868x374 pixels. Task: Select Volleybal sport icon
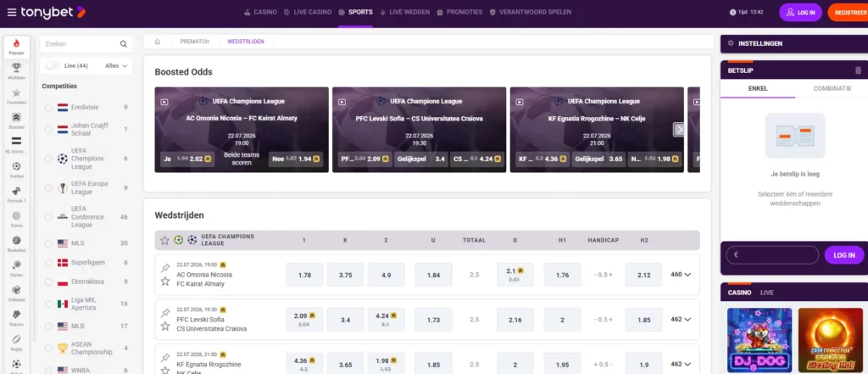(x=16, y=293)
